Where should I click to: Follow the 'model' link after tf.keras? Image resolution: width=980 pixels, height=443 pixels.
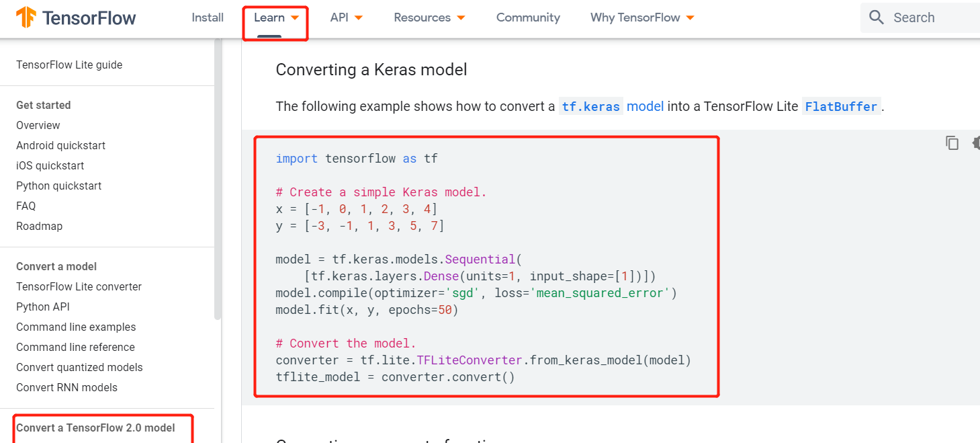click(645, 106)
